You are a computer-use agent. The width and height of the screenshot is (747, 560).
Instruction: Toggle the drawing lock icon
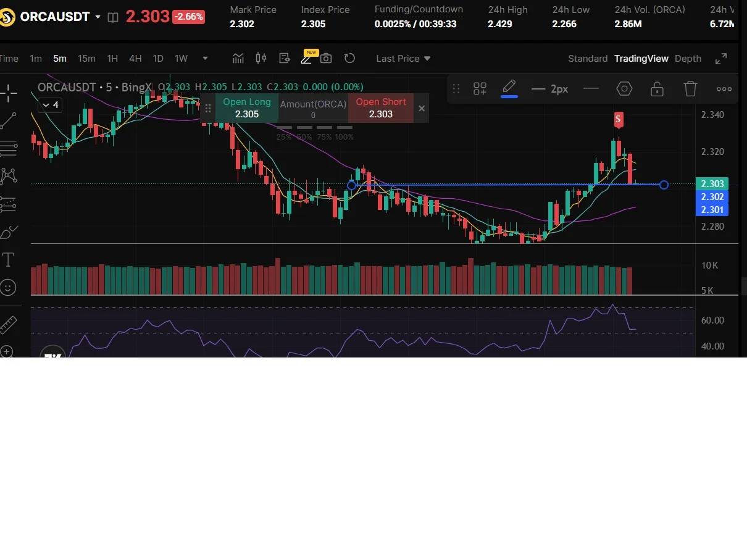[657, 89]
